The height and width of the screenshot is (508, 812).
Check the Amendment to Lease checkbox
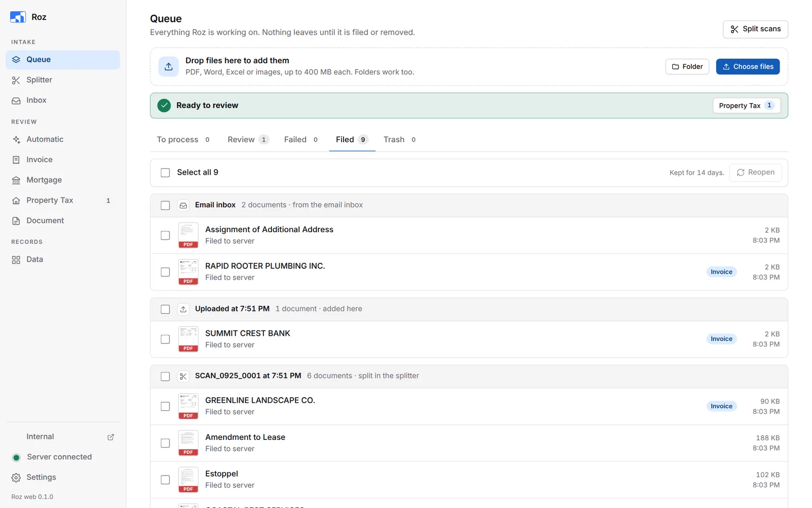point(165,443)
